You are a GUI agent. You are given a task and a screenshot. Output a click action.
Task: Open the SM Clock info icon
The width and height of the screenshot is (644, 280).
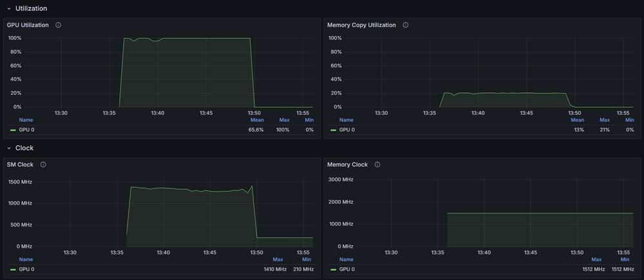(43, 165)
